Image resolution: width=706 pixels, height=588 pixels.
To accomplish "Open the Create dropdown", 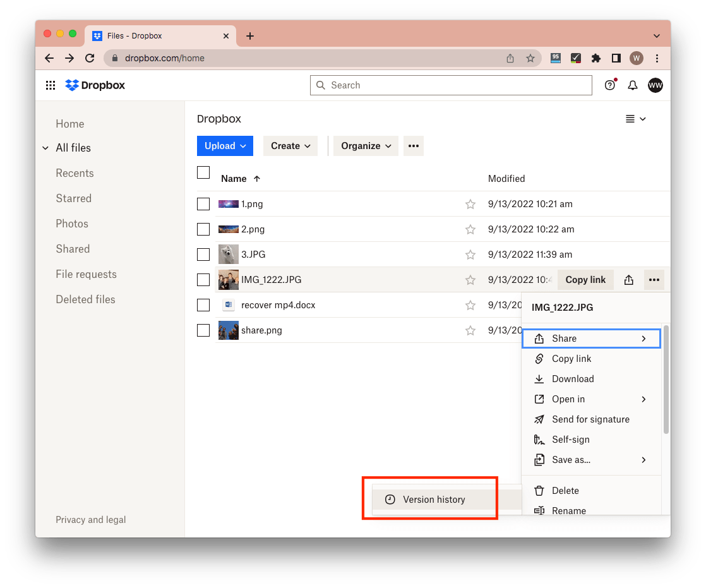I will (290, 146).
